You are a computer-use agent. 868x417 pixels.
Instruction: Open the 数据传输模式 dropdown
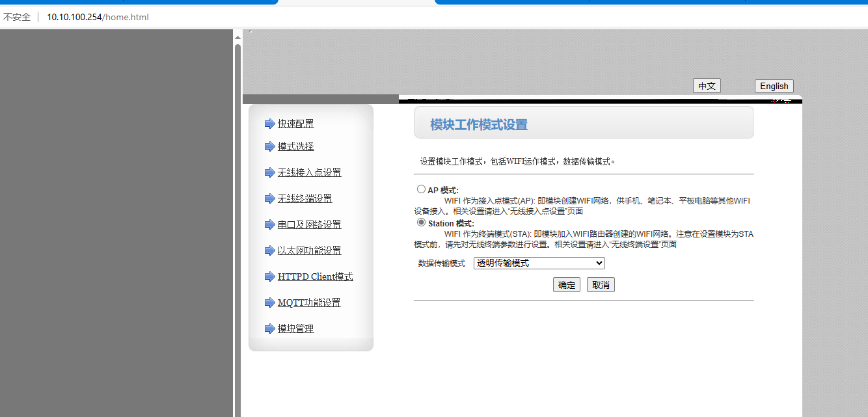pyautogui.click(x=539, y=263)
